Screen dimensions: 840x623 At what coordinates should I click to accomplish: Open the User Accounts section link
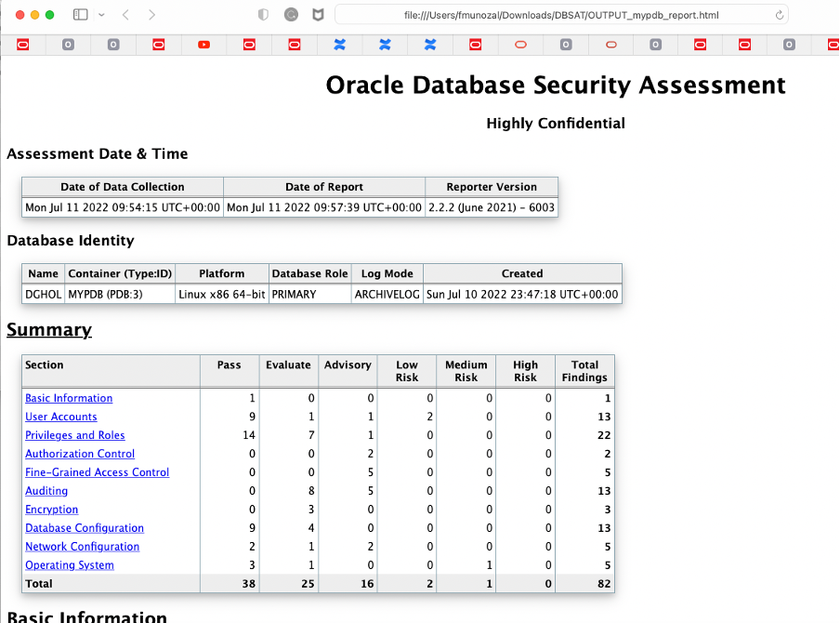(61, 417)
